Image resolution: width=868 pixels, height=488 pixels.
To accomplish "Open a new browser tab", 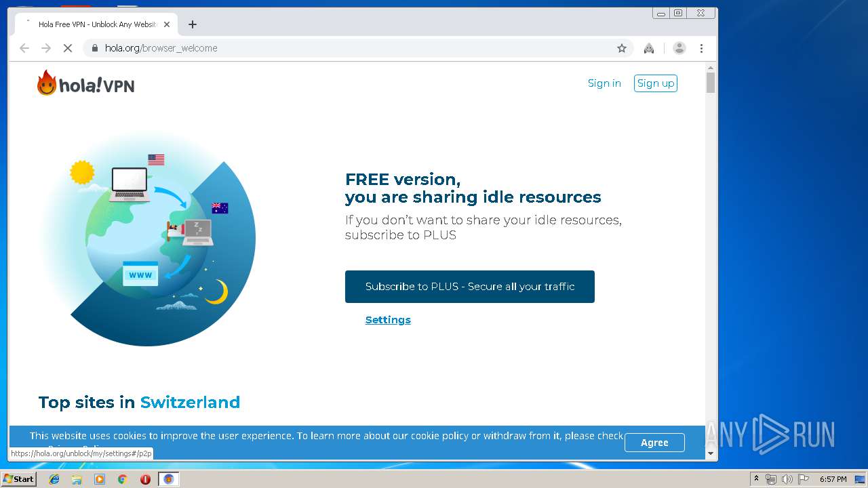I will pyautogui.click(x=193, y=24).
